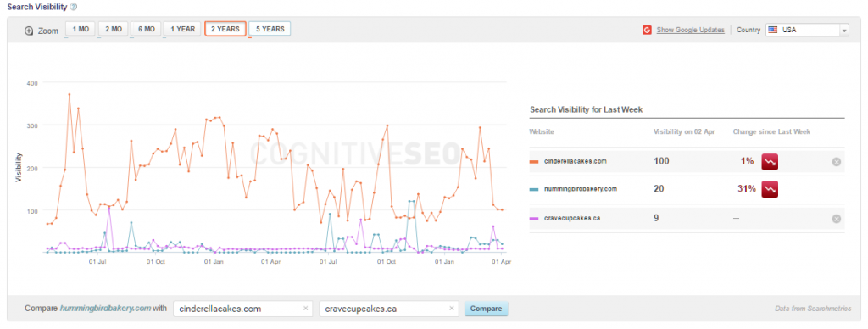
Task: Remove cravecupcakes.ca from the table
Action: pos(837,218)
